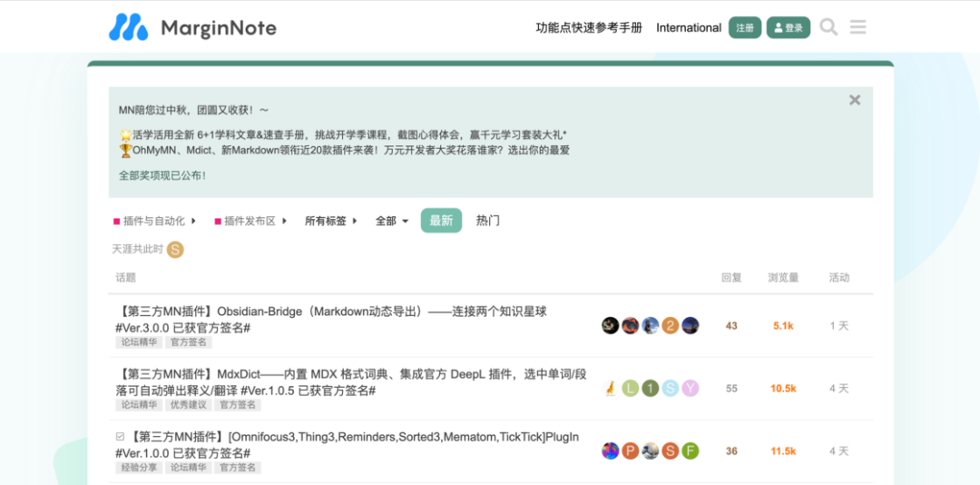Open the 全部 filter dropdown
Screen dimensions: 980x485
point(392,221)
